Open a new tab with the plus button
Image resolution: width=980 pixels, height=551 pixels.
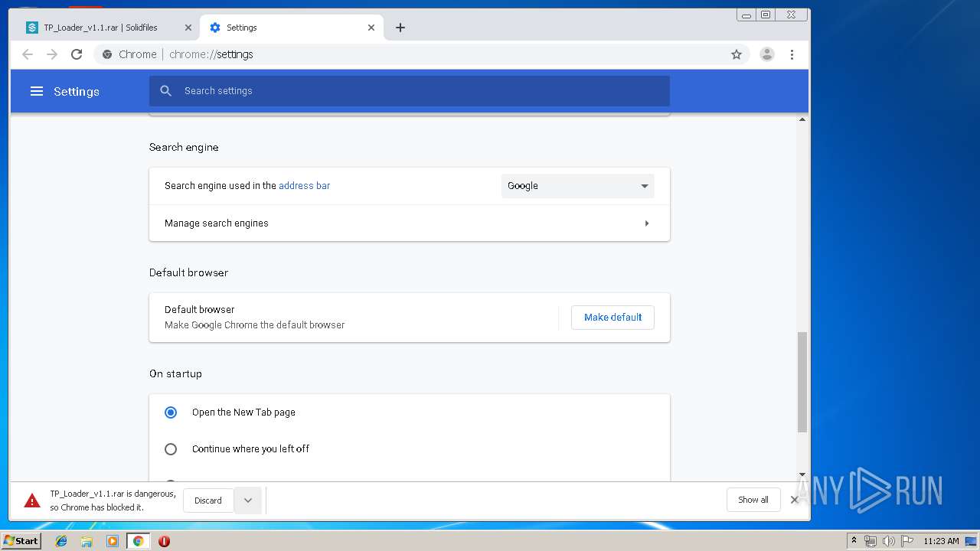tap(400, 28)
